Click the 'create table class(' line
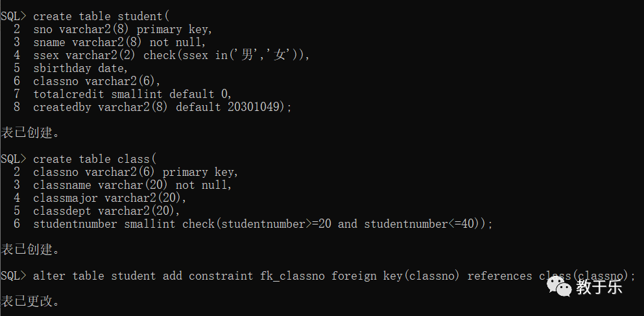This screenshot has width=644, height=316. (x=95, y=159)
